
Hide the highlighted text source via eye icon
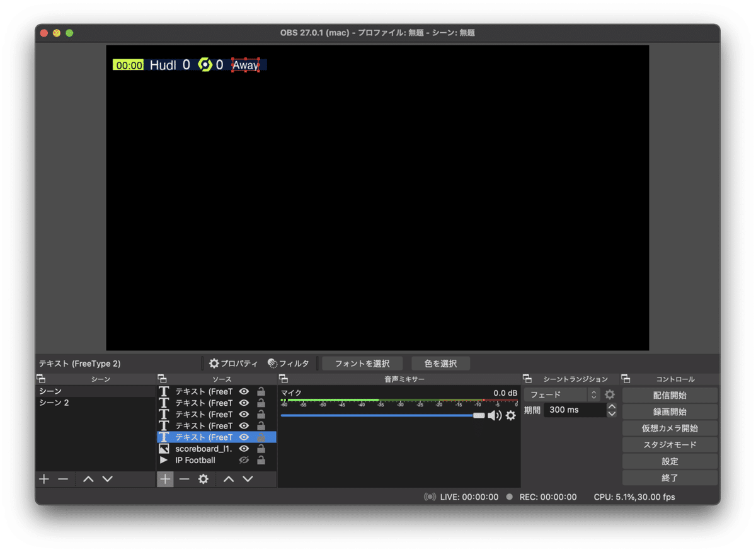pos(244,437)
